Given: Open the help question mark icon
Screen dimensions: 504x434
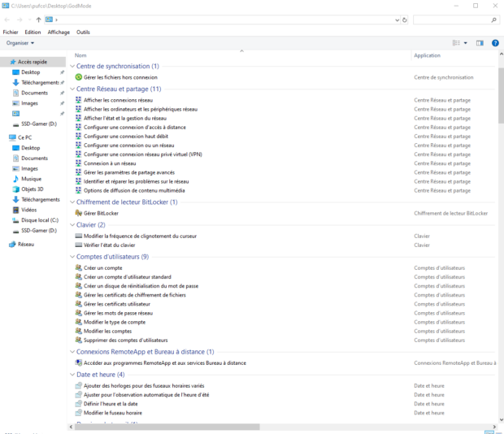Looking at the screenshot, I should point(495,42).
